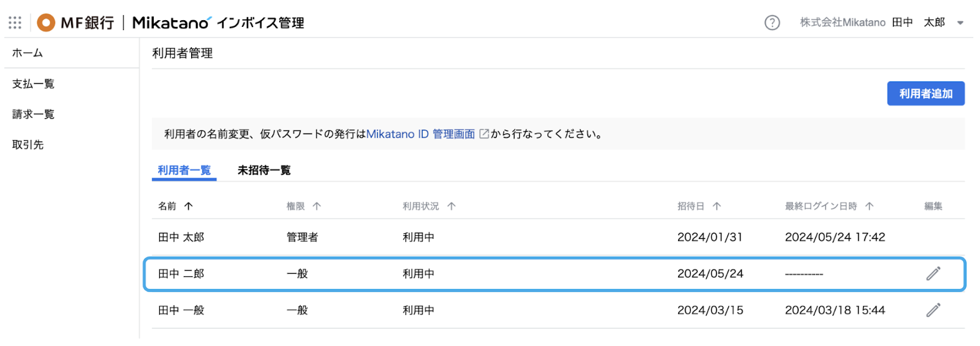Sort by 権限 arrow icon
980x346 pixels.
[317, 206]
